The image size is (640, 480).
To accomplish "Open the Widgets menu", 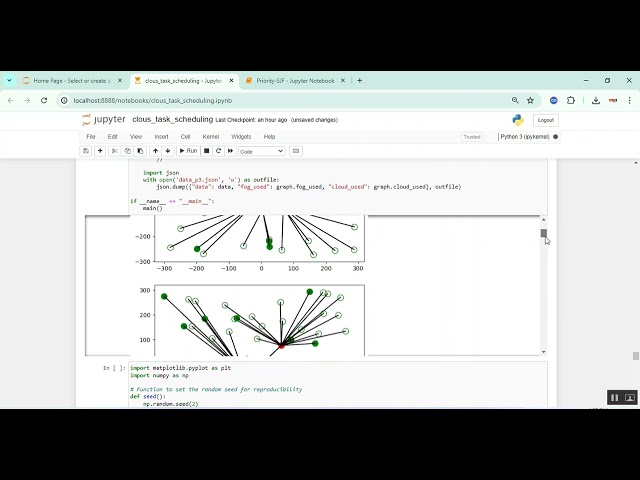I will coord(241,137).
